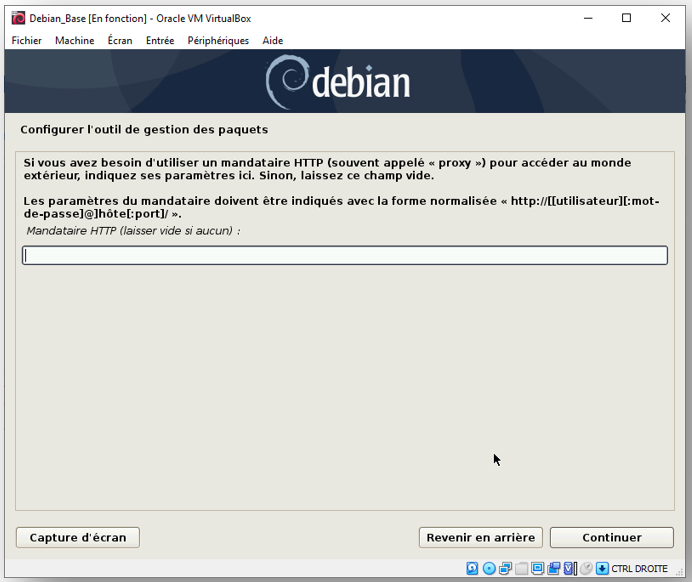Image resolution: width=692 pixels, height=582 pixels.
Task: Click the mouse integration status icon
Action: [x=586, y=568]
